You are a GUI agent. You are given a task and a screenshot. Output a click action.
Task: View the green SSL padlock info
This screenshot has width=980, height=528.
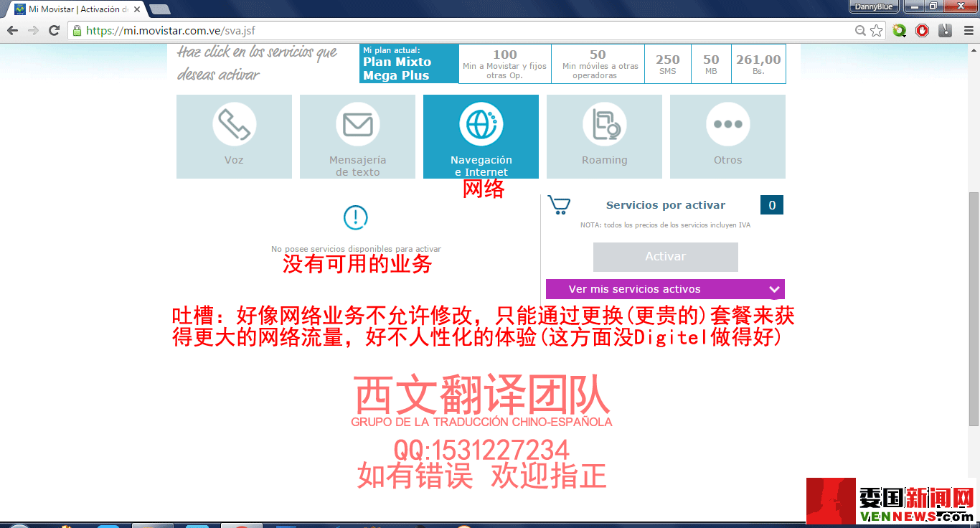pos(77,31)
